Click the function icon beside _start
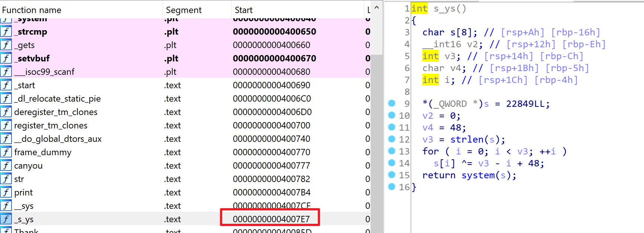 point(6,85)
